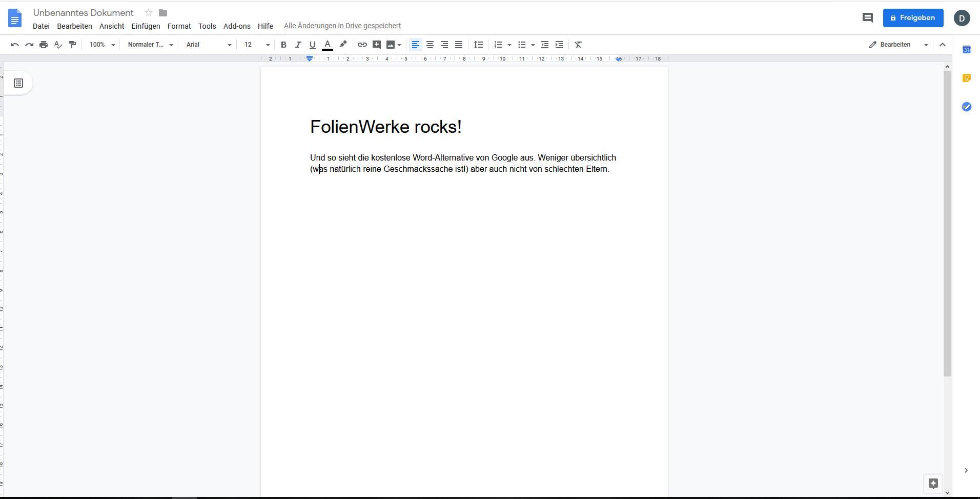This screenshot has width=980, height=499.
Task: Click the word 'Geschmackssache' in the paragraph
Action: click(x=418, y=169)
